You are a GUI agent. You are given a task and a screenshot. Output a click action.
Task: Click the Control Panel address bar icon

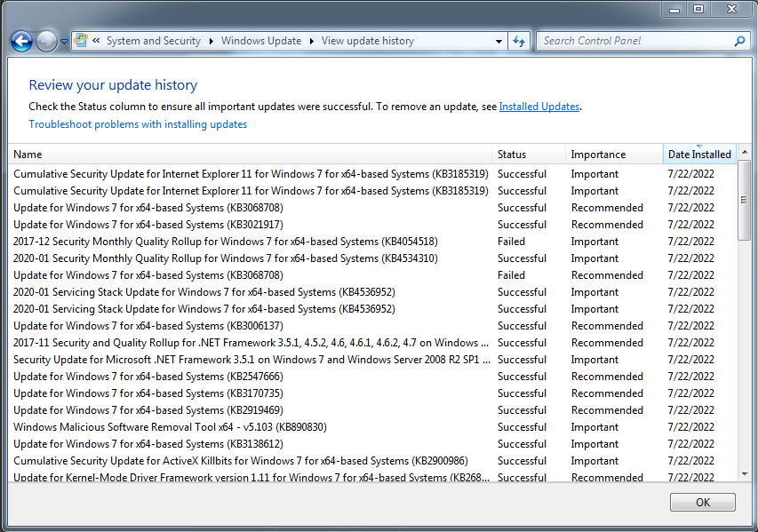[x=82, y=41]
